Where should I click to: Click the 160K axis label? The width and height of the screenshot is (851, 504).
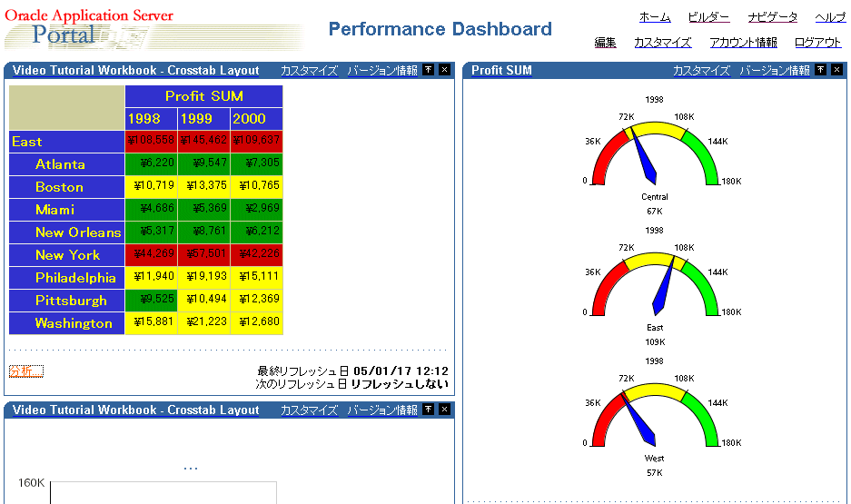coord(32,483)
